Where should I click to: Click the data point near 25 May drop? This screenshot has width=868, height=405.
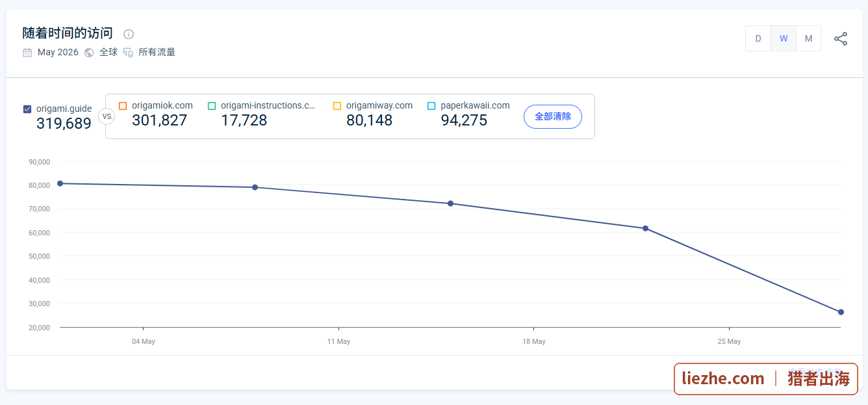point(645,228)
